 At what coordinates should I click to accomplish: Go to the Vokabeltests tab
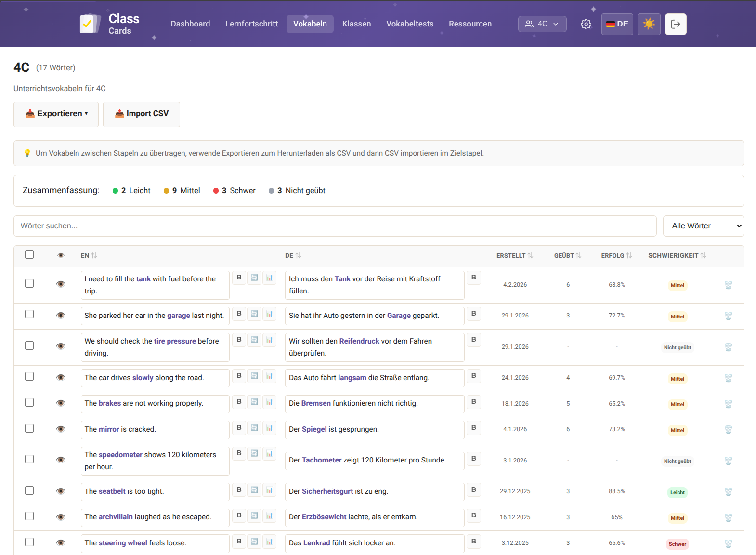tap(409, 24)
